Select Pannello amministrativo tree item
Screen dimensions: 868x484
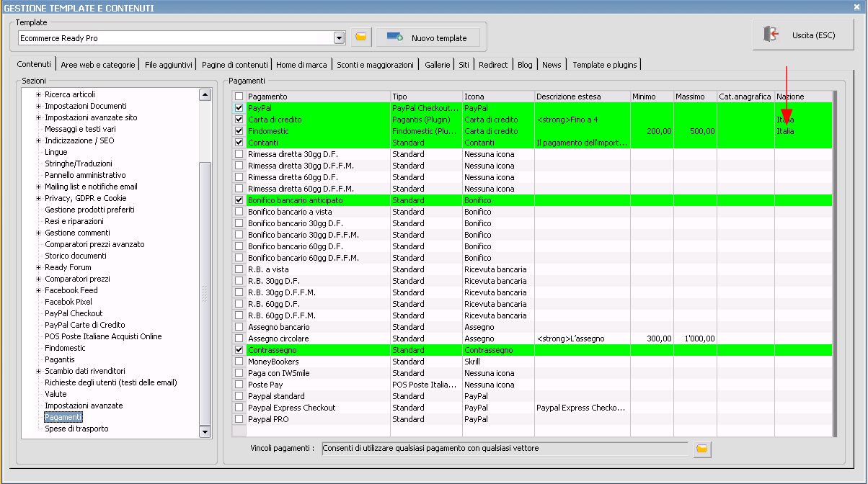click(x=85, y=175)
